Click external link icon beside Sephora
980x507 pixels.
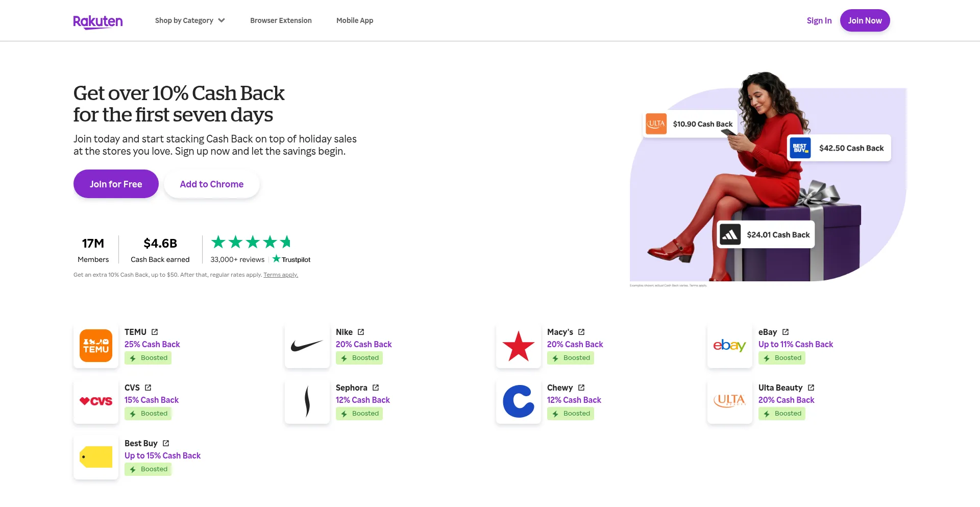(376, 388)
